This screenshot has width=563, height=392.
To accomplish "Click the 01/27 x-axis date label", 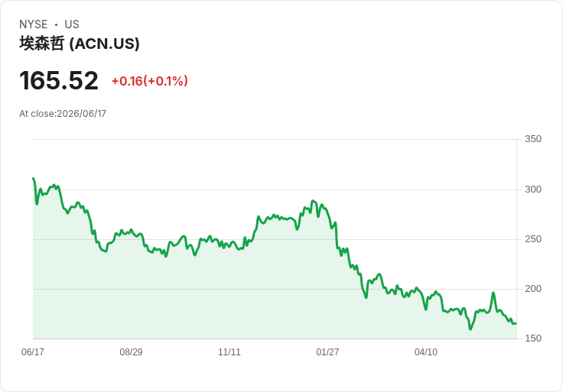I will click(327, 352).
